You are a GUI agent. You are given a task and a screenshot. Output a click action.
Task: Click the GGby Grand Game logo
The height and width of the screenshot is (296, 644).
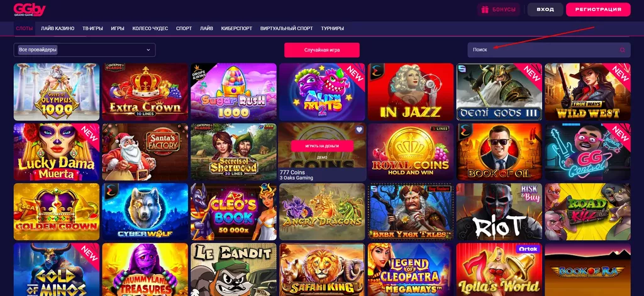click(29, 9)
